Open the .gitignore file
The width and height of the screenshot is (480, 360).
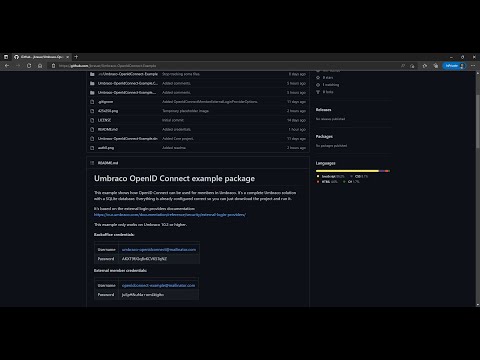(105, 102)
